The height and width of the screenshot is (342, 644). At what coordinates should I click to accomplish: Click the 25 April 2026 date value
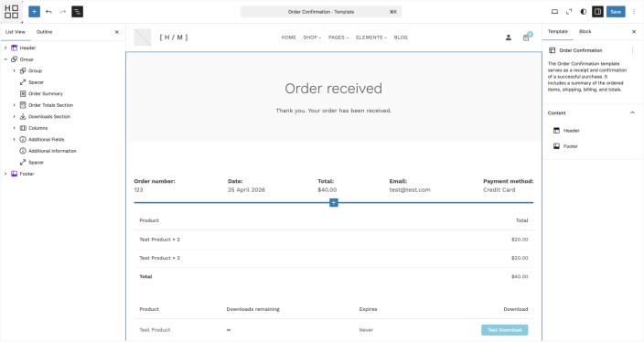(x=246, y=189)
